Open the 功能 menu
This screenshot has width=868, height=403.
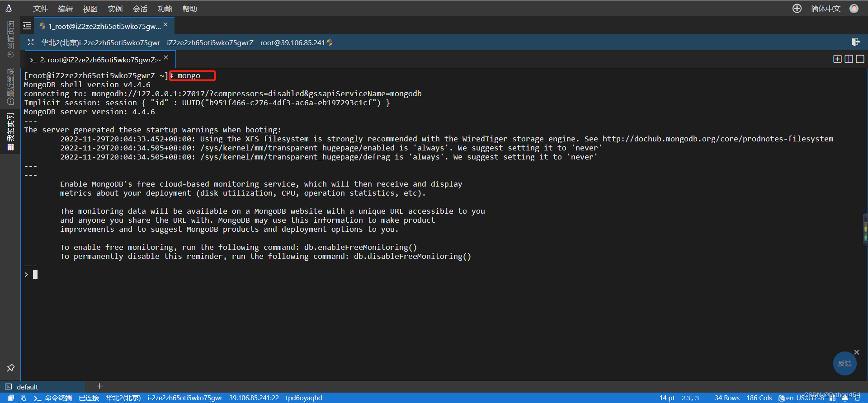165,9
